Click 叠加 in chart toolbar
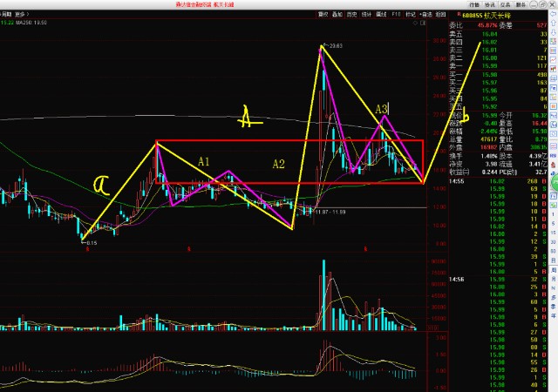Viewport: 558px width, 392px height. point(337,14)
